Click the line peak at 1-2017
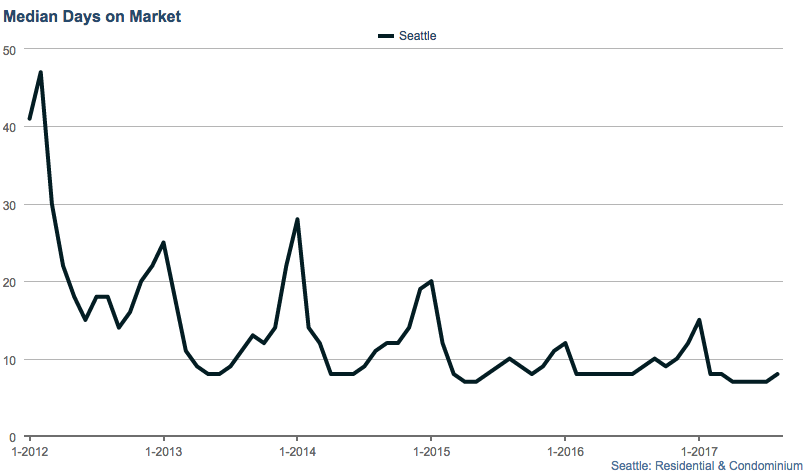The width and height of the screenshot is (809, 472). tap(699, 320)
